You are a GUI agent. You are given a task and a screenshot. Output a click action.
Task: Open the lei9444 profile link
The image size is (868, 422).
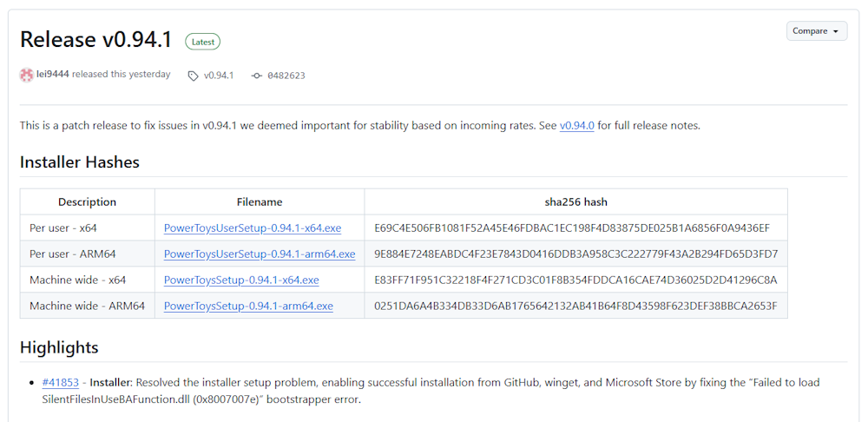tap(53, 74)
